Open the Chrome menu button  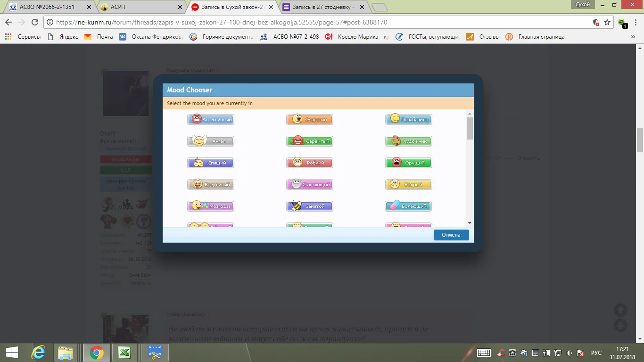point(635,22)
